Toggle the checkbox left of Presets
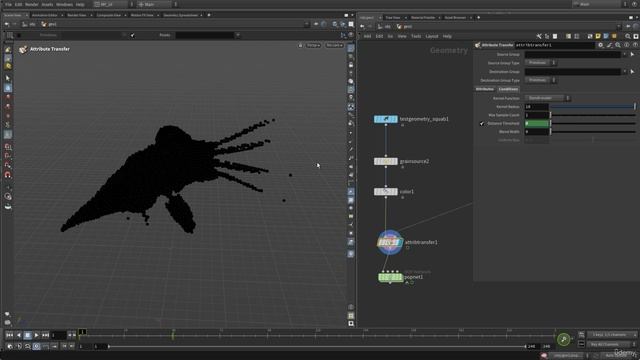This screenshot has width=640, height=360. [x=133, y=35]
